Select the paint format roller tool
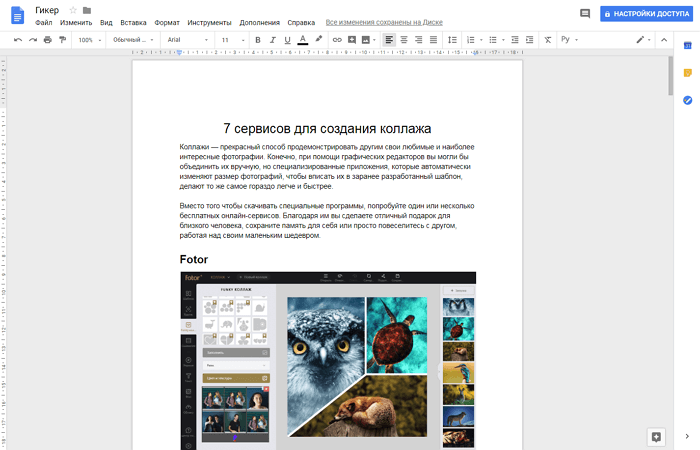This screenshot has width=700, height=450. click(62, 40)
